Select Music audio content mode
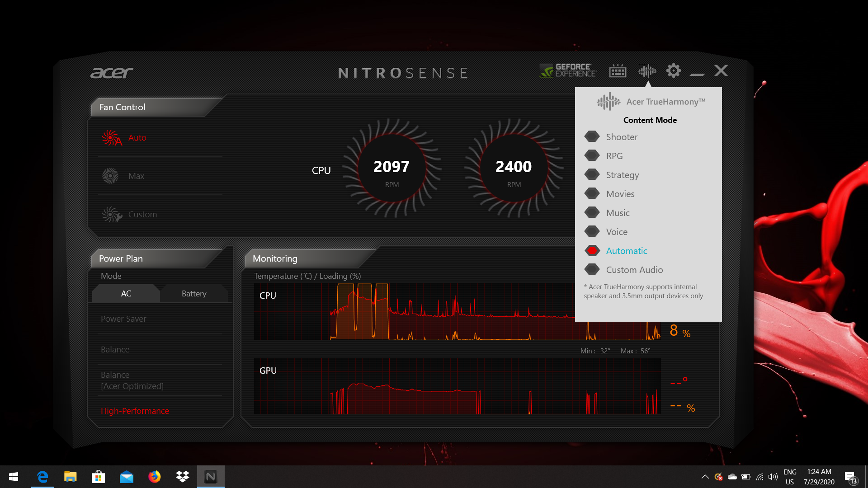Image resolution: width=868 pixels, height=488 pixels. pos(617,212)
